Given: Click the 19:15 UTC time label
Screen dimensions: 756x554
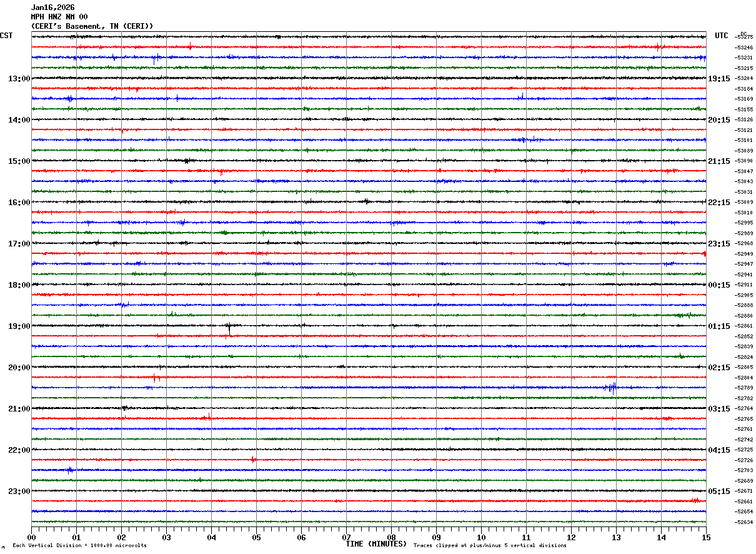Looking at the screenshot, I should click(719, 79).
